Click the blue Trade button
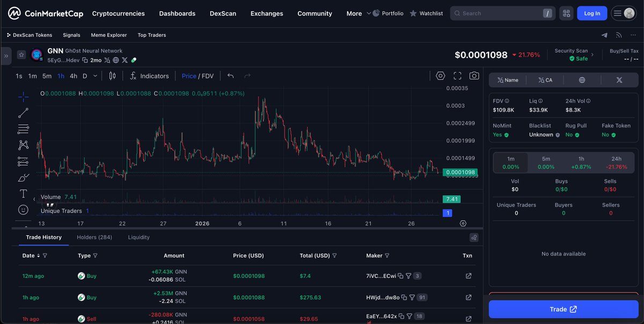 pos(563,309)
